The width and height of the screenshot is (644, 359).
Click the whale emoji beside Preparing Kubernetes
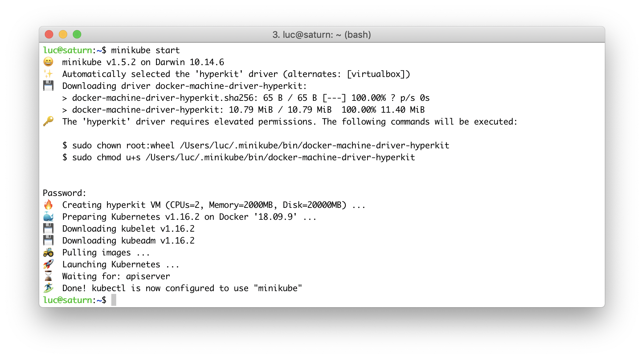48,217
